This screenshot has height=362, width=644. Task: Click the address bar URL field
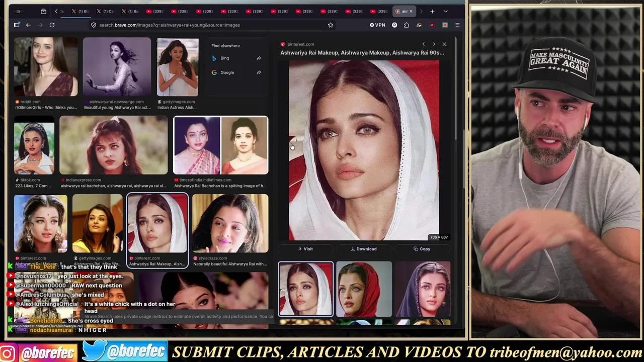(x=211, y=25)
